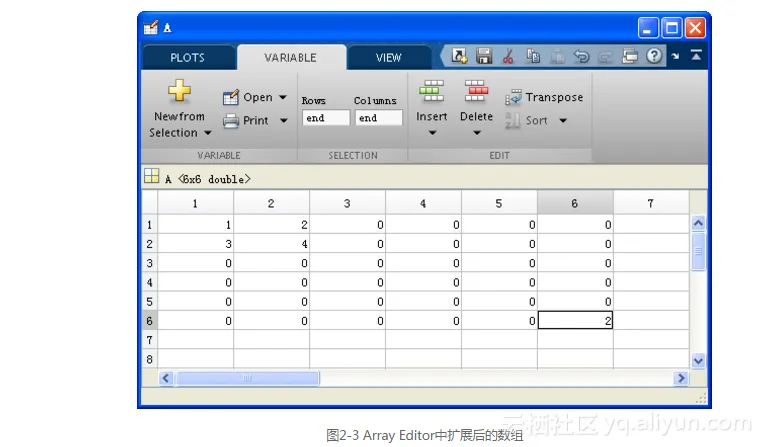Expand the Print dropdown arrow
Viewport: 763px width, 447px height.
coord(284,120)
